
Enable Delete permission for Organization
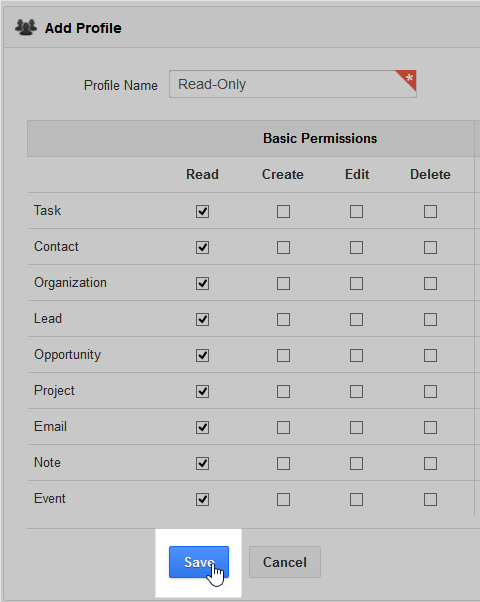tap(430, 283)
